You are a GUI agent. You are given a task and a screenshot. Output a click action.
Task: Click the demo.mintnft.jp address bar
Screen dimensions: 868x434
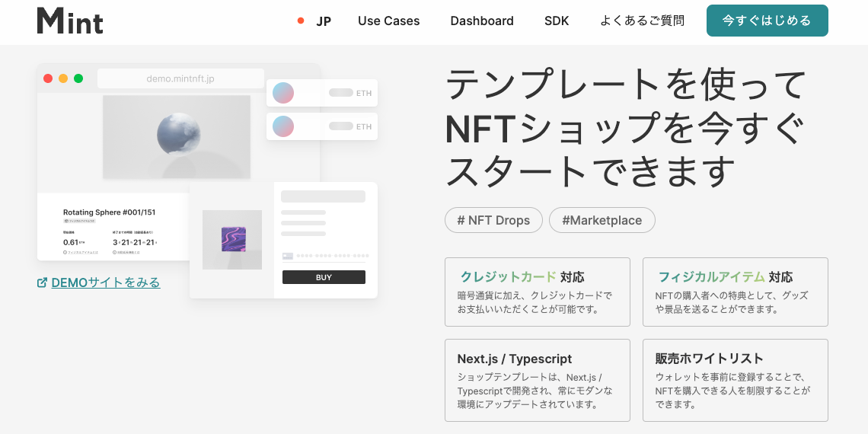(x=180, y=78)
